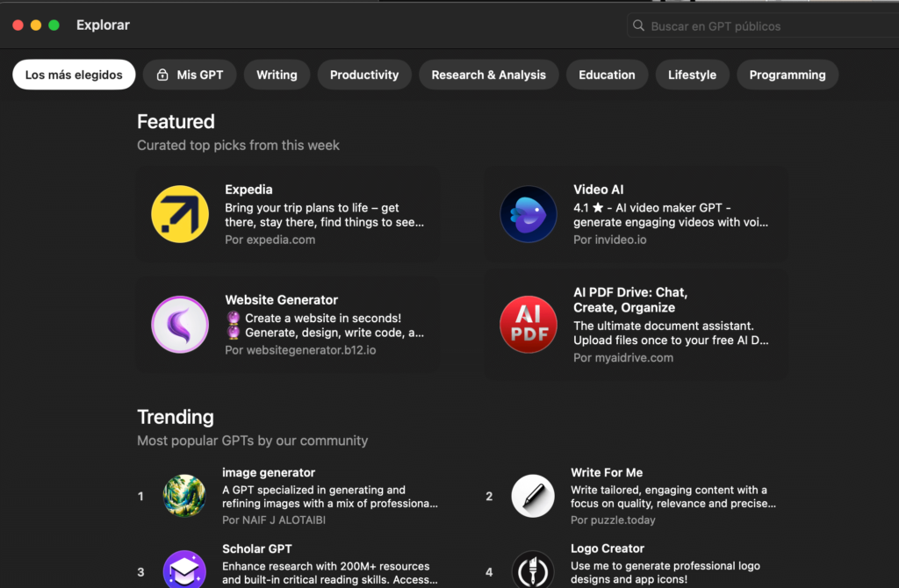The height and width of the screenshot is (588, 899).
Task: Open the Research & Analysis category
Action: tap(488, 75)
